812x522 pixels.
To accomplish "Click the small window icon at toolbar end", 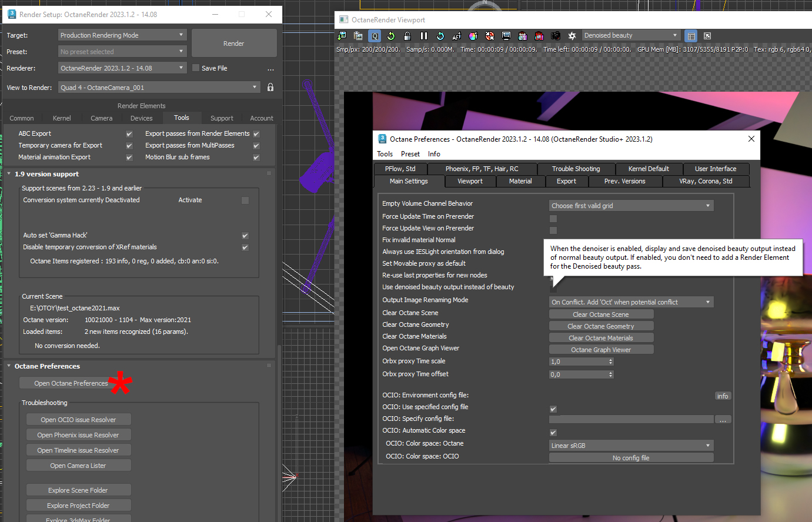I will (x=707, y=36).
